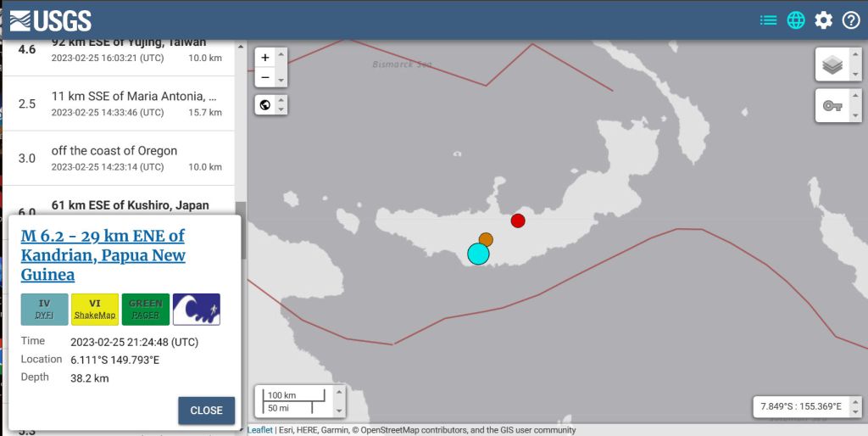Open the DYFI intensity IV badge
Viewport: 868px width, 436px height.
point(44,310)
